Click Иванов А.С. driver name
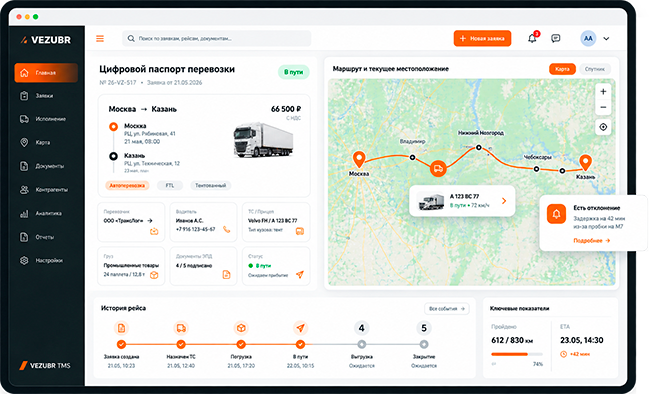 click(190, 221)
